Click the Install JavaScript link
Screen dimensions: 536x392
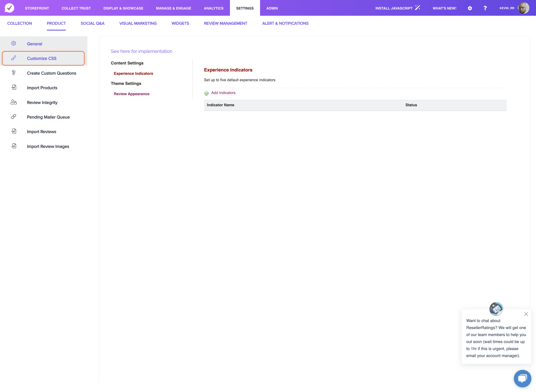point(394,8)
